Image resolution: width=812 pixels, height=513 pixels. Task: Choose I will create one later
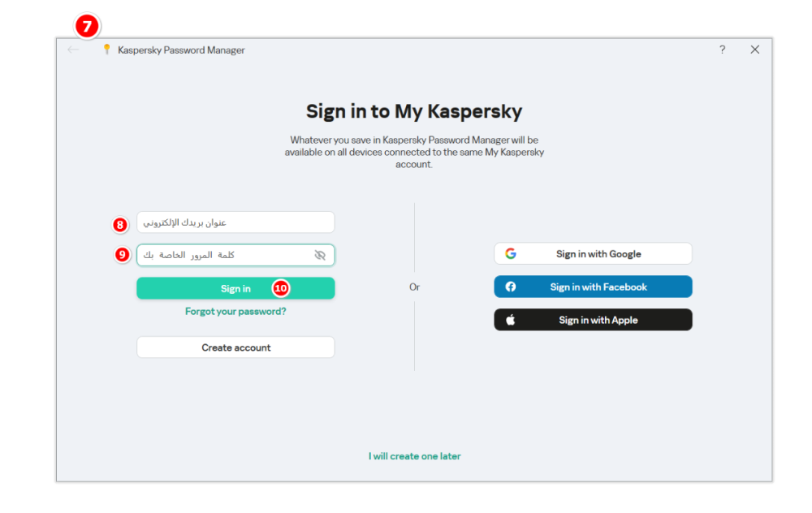[x=414, y=456]
